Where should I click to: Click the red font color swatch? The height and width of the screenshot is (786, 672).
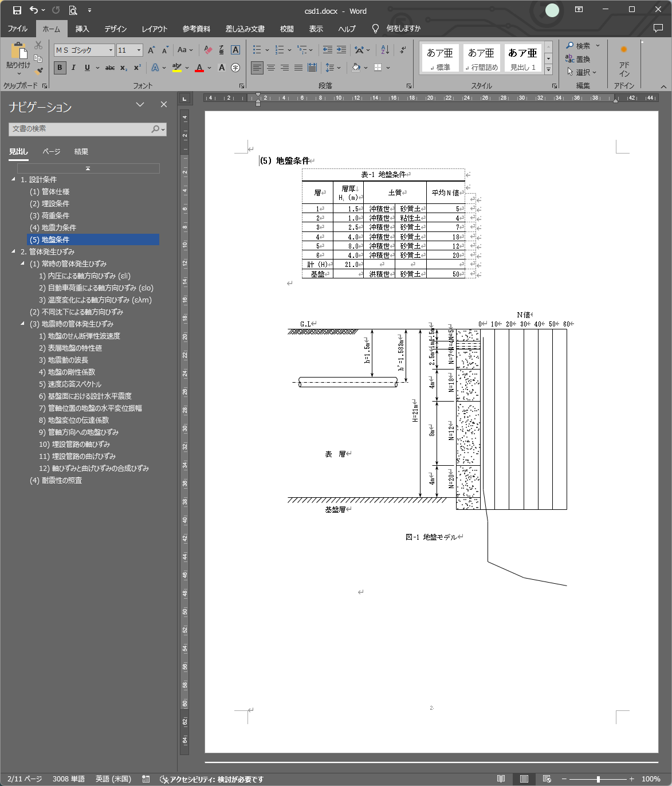199,68
